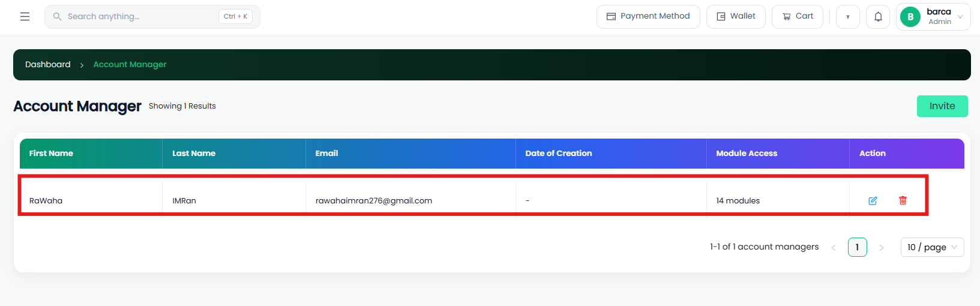Open the hamburger sidebar menu

(25, 17)
